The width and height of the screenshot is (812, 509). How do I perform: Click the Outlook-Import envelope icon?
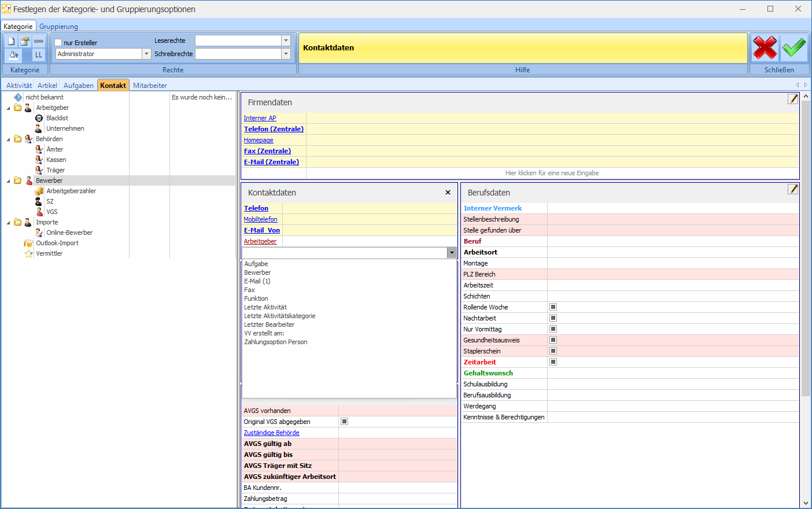point(28,243)
